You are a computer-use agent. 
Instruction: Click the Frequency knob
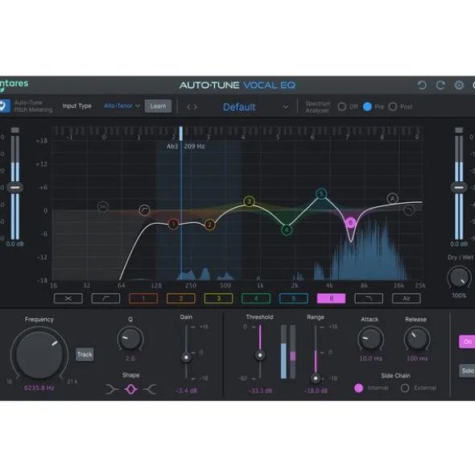[x=39, y=355]
